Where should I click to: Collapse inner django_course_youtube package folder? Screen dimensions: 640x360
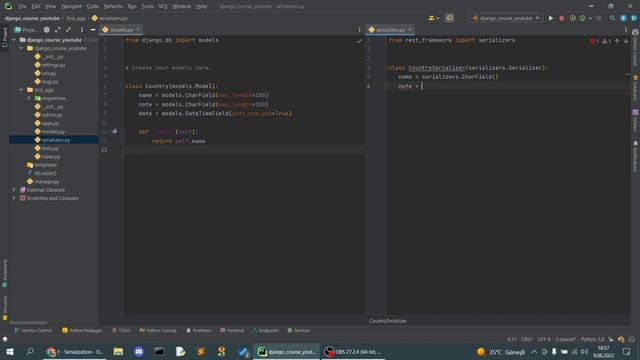coord(22,48)
